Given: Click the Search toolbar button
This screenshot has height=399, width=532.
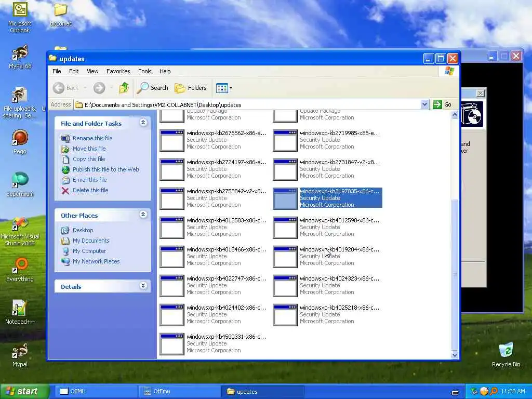Looking at the screenshot, I should (153, 88).
